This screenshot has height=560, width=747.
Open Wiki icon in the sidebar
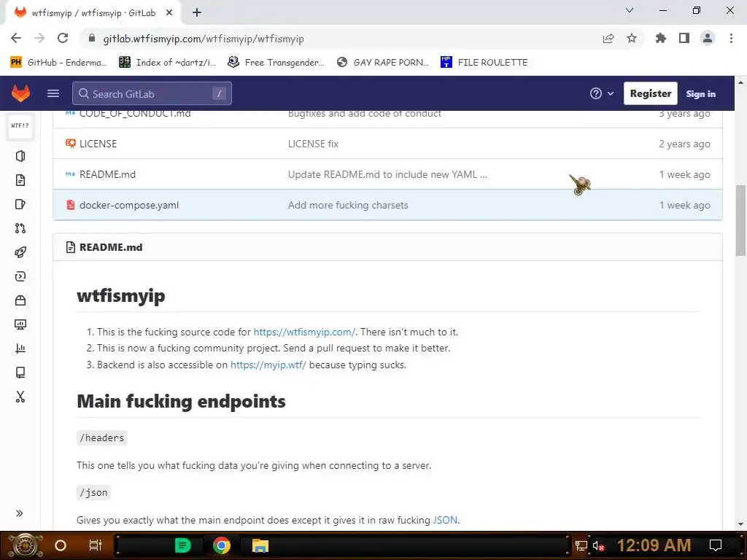(x=20, y=373)
